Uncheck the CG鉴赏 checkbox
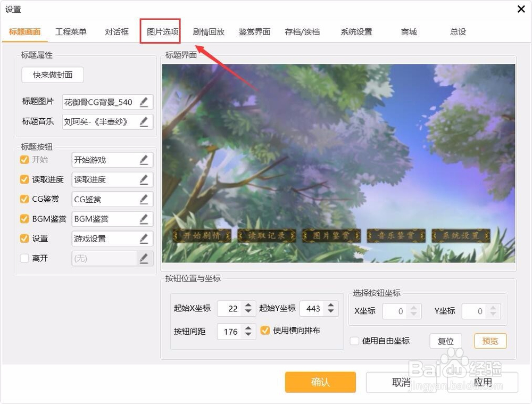The image size is (532, 404). (x=24, y=199)
